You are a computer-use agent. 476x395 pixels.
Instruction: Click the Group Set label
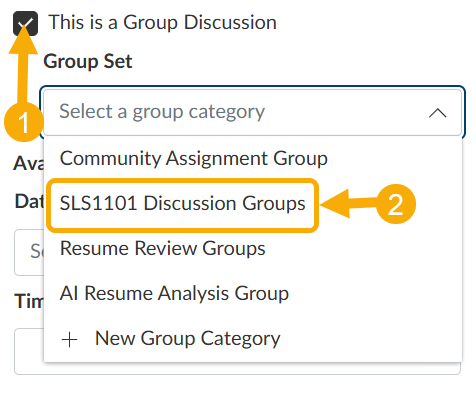pos(88,61)
